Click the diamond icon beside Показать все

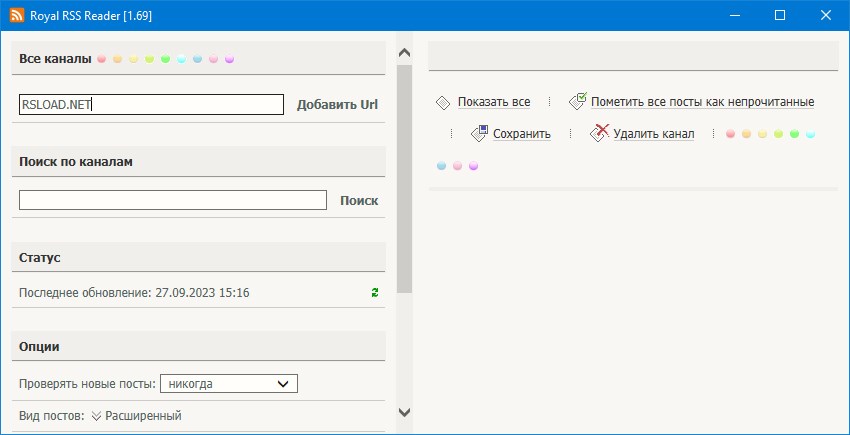pyautogui.click(x=443, y=102)
